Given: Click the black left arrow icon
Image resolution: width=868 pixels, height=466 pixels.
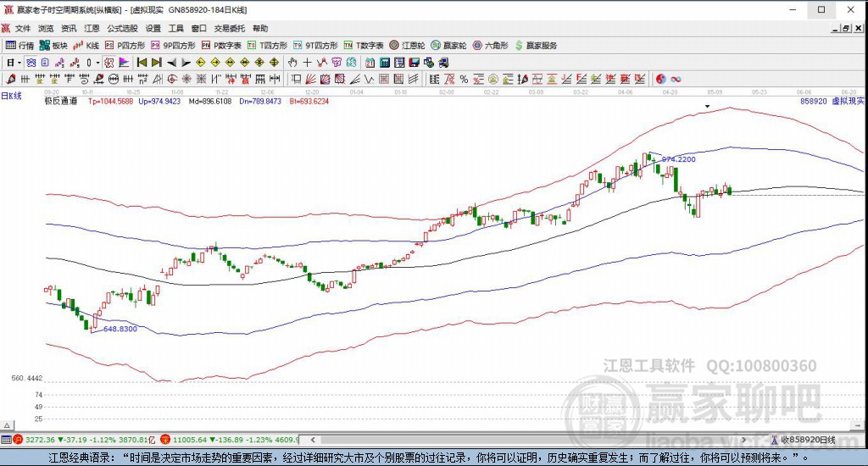Looking at the screenshot, I should [x=172, y=63].
